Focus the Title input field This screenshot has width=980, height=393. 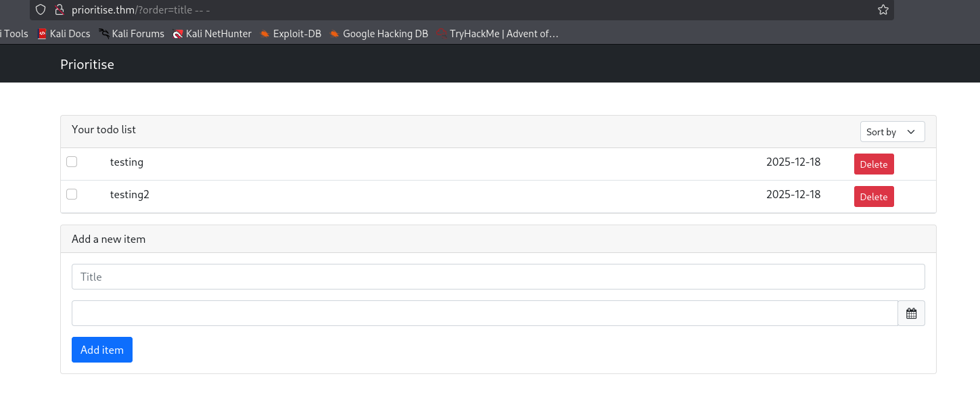pos(498,277)
